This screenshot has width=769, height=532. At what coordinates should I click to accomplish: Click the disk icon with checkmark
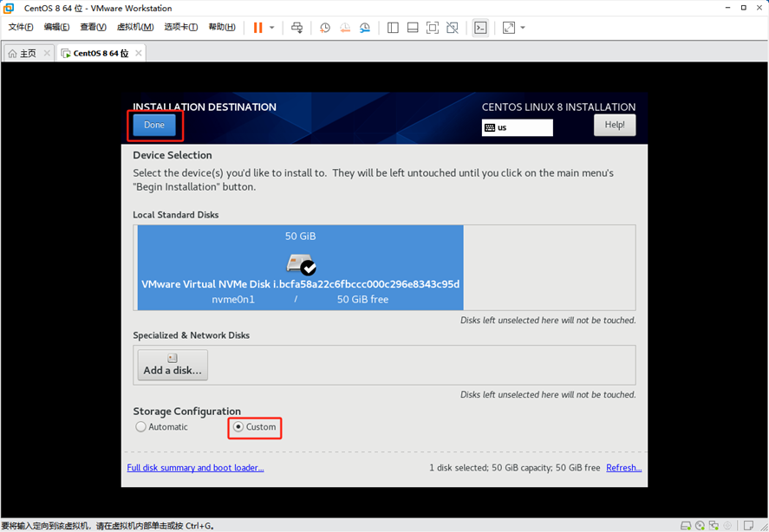point(301,263)
